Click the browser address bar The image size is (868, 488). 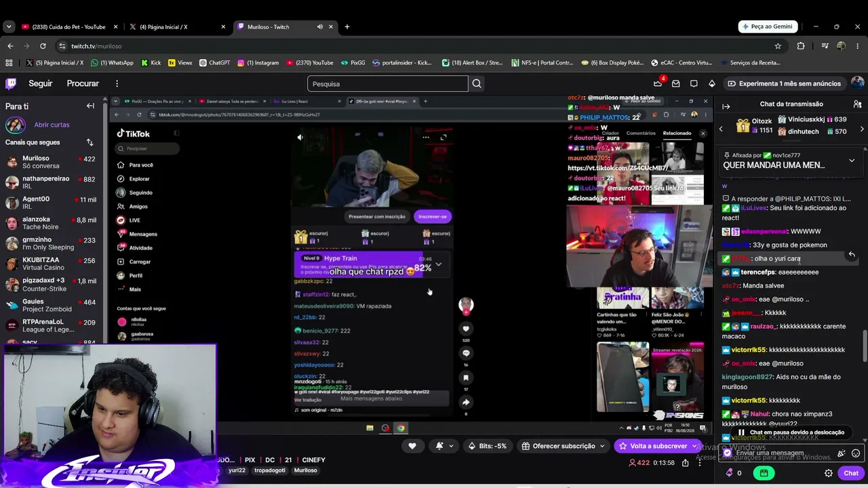point(420,46)
